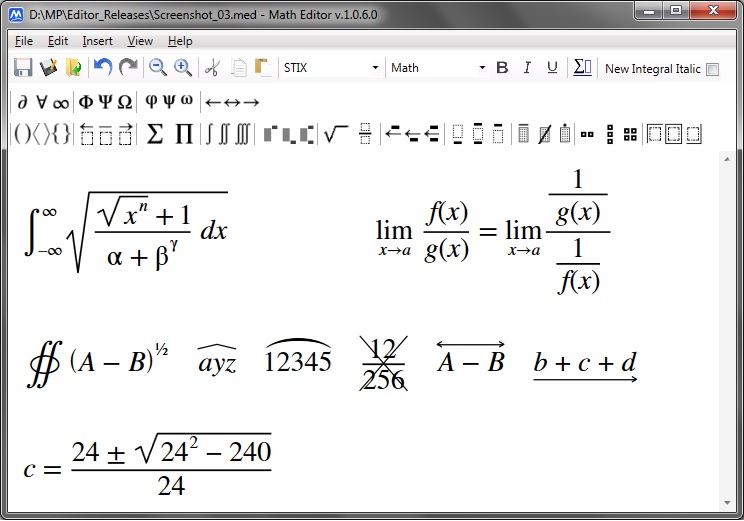Toggle Italic text formatting
This screenshot has width=744, height=521.
pyautogui.click(x=528, y=68)
